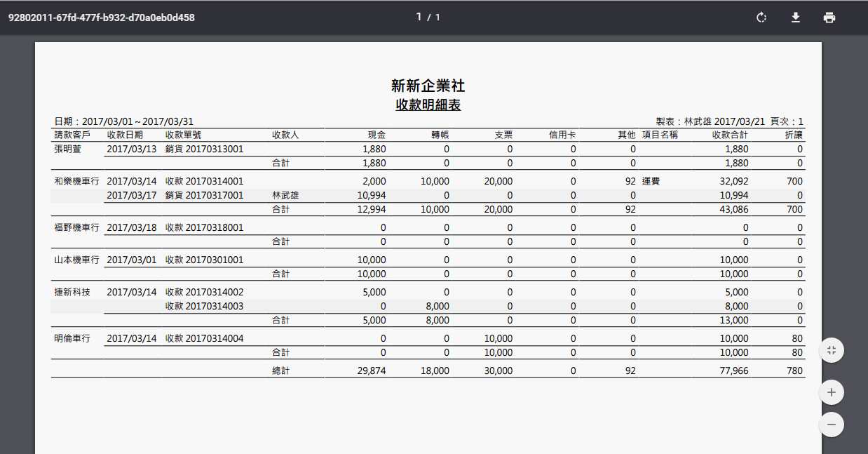The width and height of the screenshot is (868, 454).
Task: Click the 其他 column header
Action: [627, 135]
